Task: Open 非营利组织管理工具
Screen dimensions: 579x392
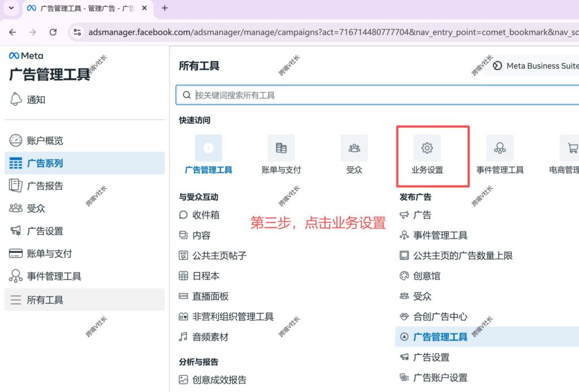Action: point(226,317)
